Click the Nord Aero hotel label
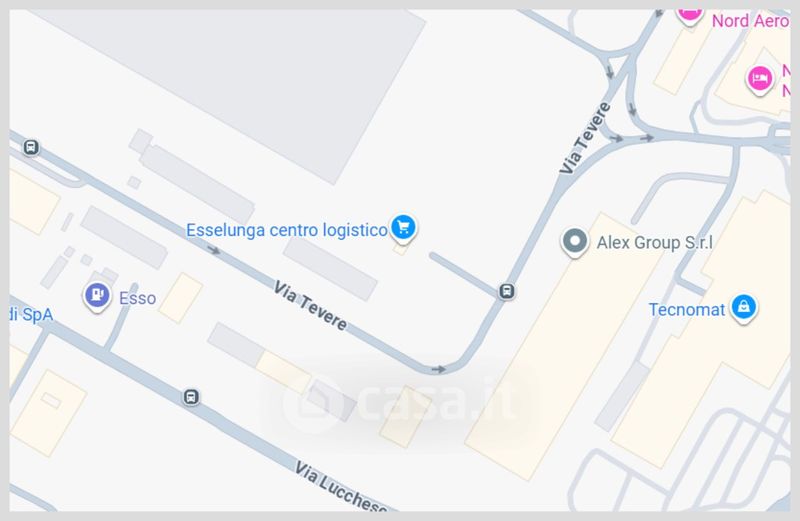 coord(751,21)
